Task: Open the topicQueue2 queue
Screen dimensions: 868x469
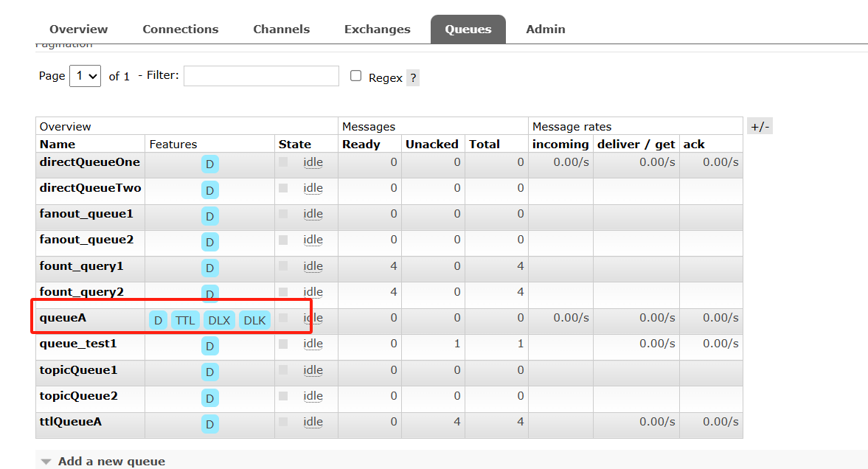Action: [79, 396]
